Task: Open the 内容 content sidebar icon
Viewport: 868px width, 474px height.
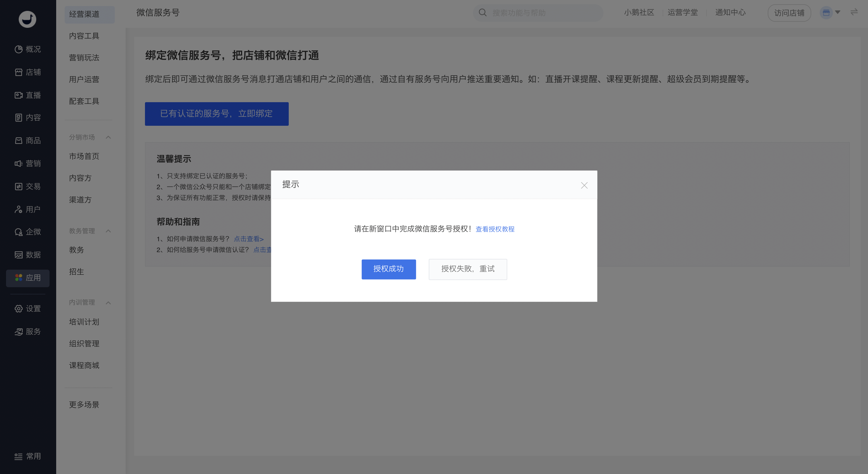Action: pyautogui.click(x=18, y=118)
